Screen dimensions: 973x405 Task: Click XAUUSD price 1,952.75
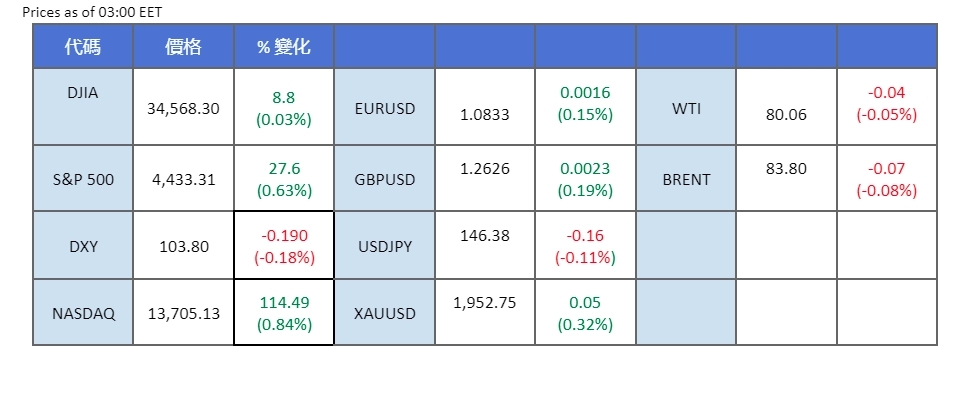[485, 302]
